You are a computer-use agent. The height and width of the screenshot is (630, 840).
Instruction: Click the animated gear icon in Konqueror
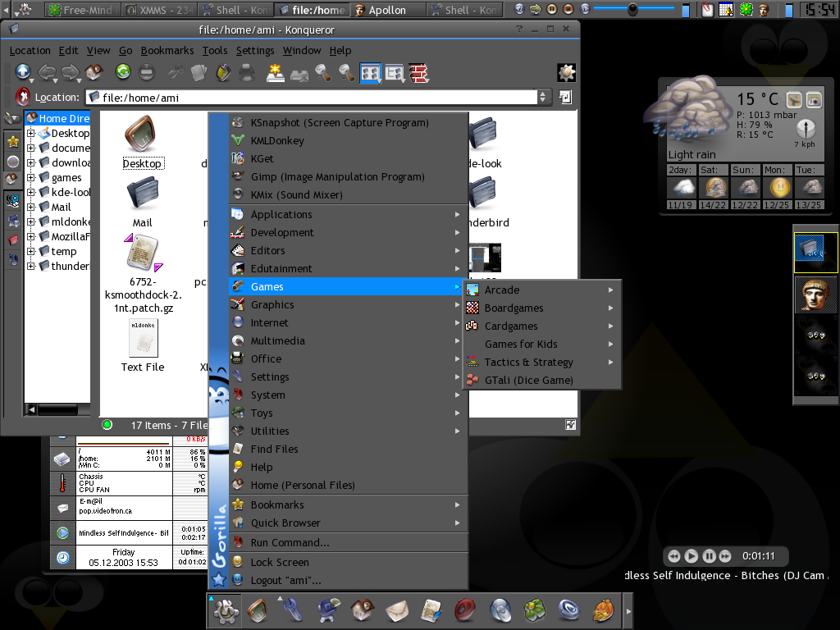(566, 72)
